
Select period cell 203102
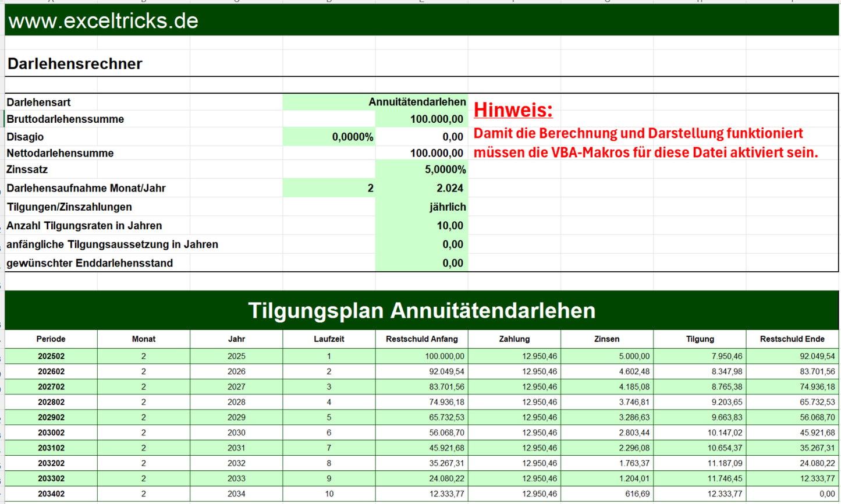(51, 448)
